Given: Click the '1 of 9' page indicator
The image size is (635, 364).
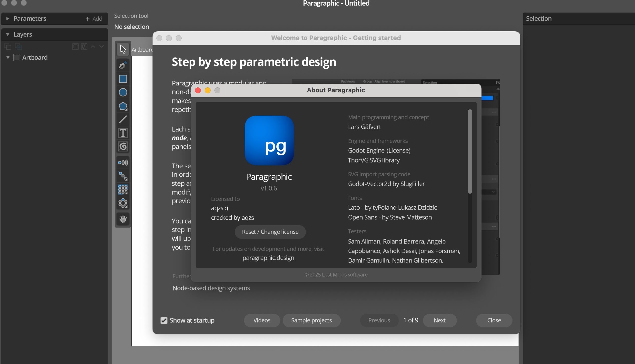Looking at the screenshot, I should (x=411, y=320).
